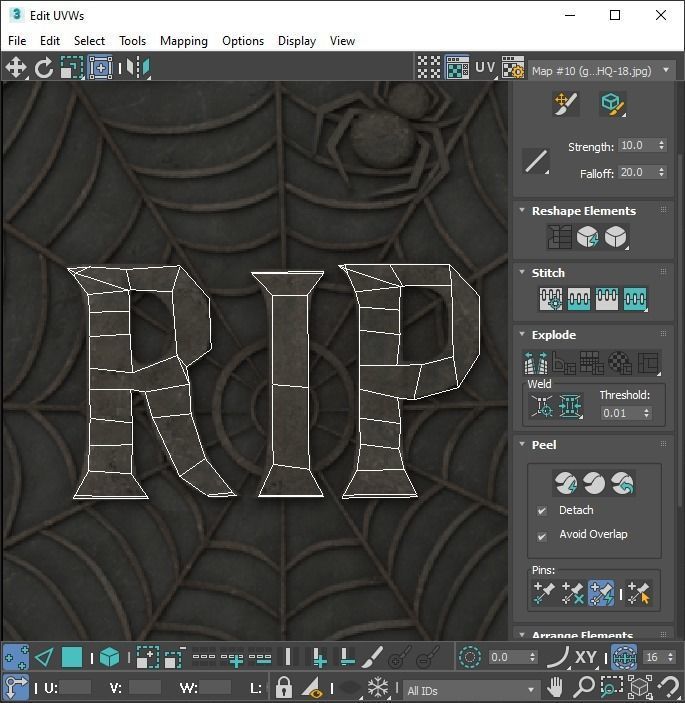Open the All IDs dropdown
Screen dimensions: 685x703
(x=470, y=690)
